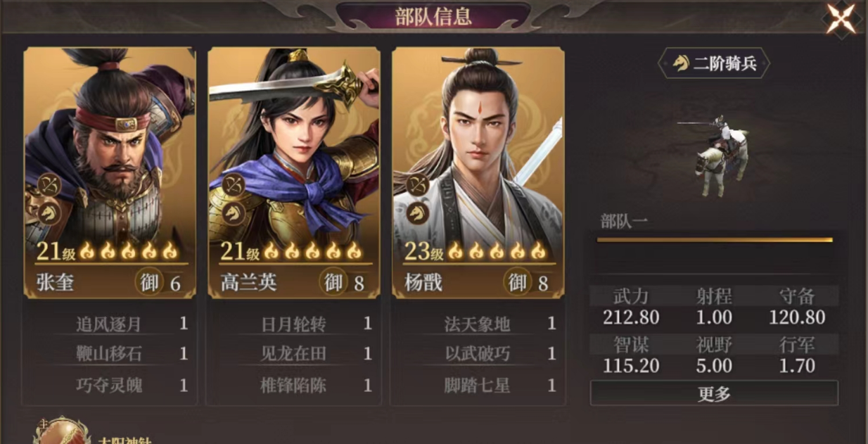Open 张奎's hero portrait card
The height and width of the screenshot is (444, 868).
[x=110, y=172]
